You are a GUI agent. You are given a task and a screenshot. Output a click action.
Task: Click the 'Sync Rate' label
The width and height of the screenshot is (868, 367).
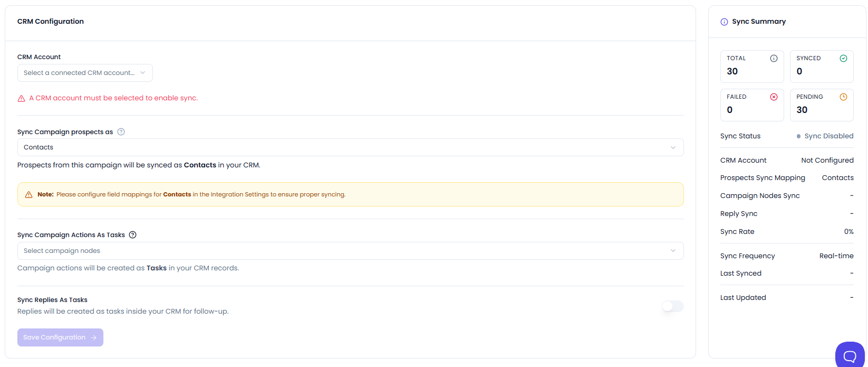click(737, 232)
